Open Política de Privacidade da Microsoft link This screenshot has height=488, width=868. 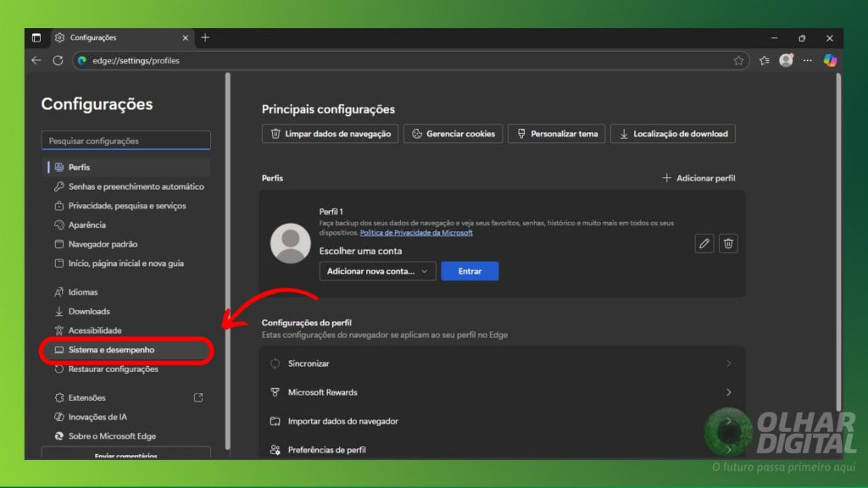[x=416, y=233]
